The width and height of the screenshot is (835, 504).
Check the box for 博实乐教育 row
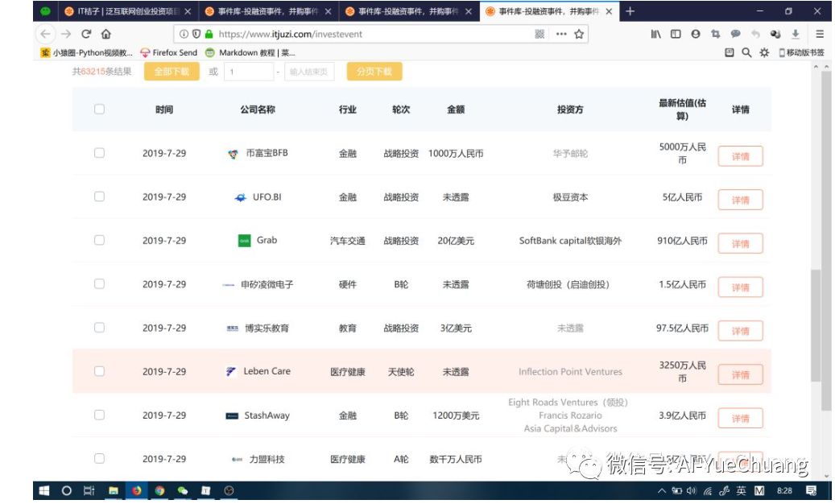pyautogui.click(x=99, y=328)
